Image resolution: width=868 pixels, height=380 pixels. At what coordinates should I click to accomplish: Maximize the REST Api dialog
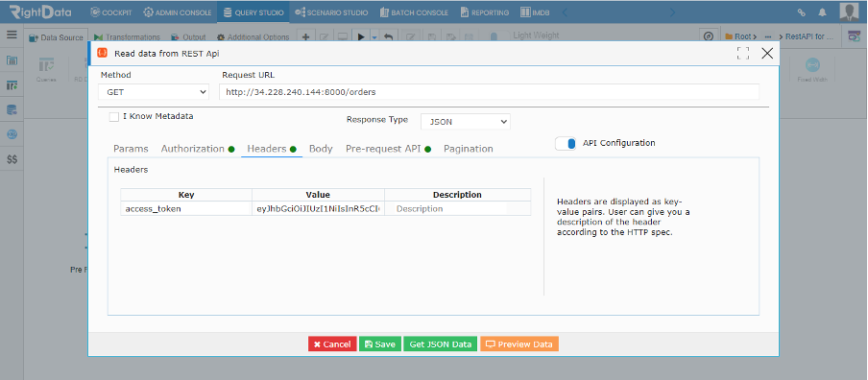click(x=743, y=53)
